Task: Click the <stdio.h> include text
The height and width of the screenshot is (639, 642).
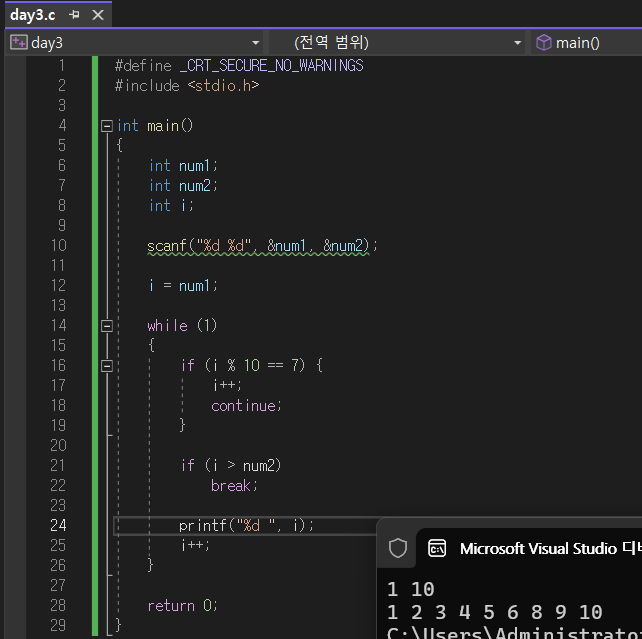Action: click(x=223, y=86)
